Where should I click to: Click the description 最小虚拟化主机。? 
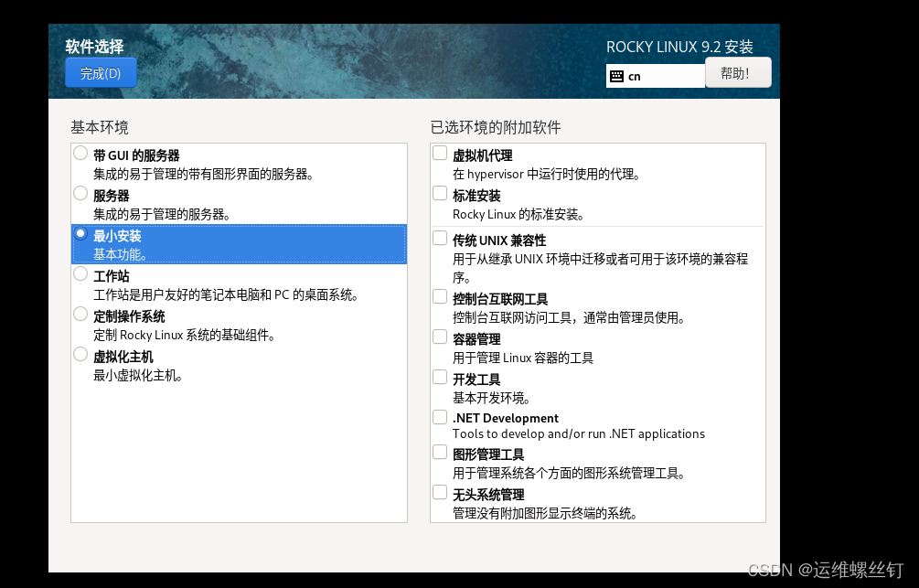(x=138, y=376)
